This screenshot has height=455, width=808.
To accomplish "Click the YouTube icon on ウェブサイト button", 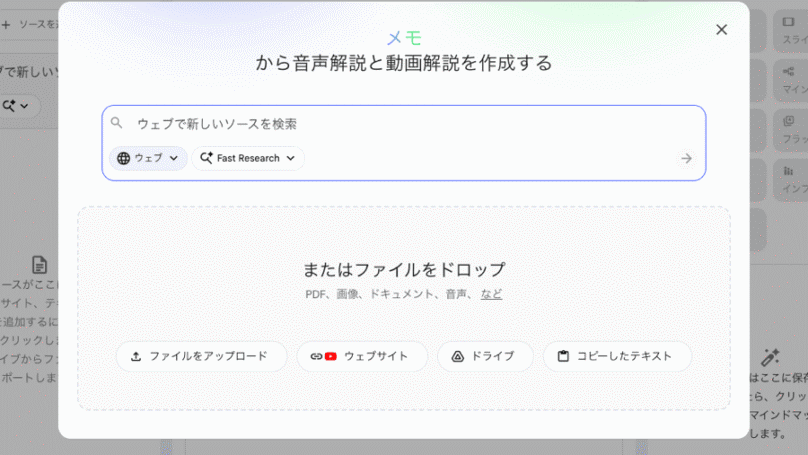I will pyautogui.click(x=330, y=356).
